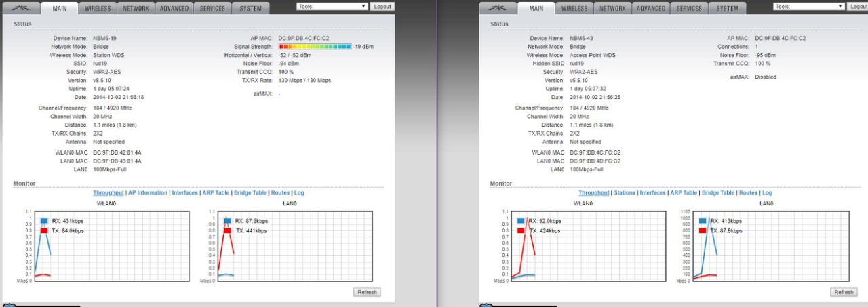The image size is (868, 307).
Task: Switch to WIRELESS tab on NBM5-19 device
Action: pos(98,9)
